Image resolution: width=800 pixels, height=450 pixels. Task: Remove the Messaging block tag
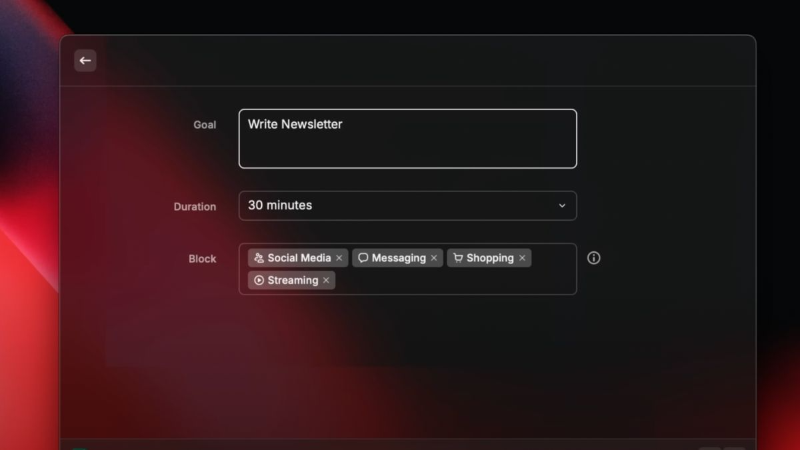coord(434,258)
